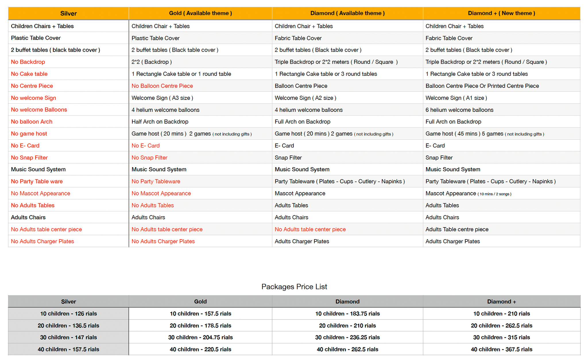Select Welcome Sign ( A1 size ) cell
The height and width of the screenshot is (364, 588).
pos(456,98)
